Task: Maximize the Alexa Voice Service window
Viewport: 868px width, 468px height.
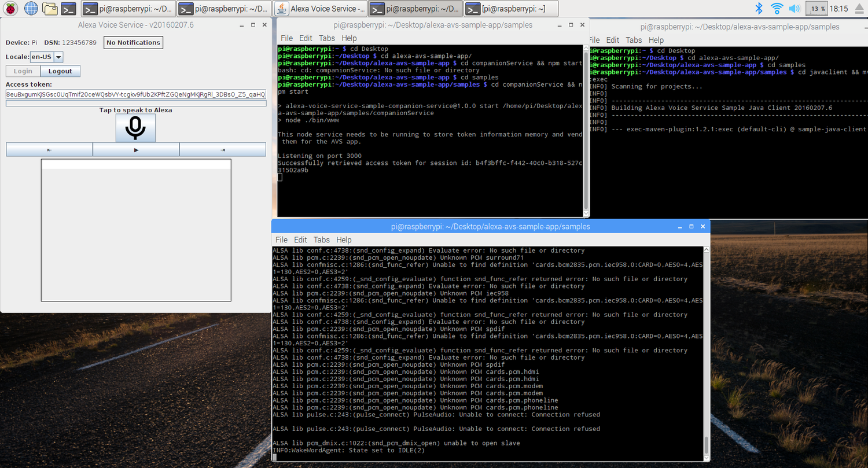Action: tap(253, 25)
